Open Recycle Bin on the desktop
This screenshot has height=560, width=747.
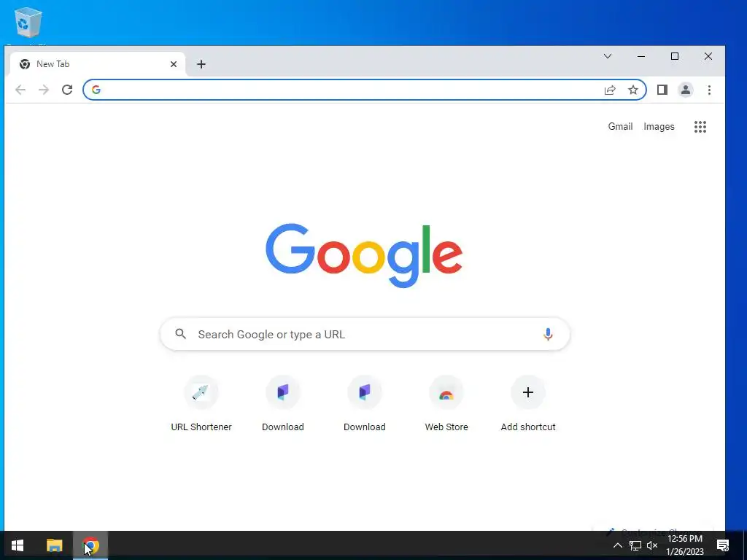[28, 23]
